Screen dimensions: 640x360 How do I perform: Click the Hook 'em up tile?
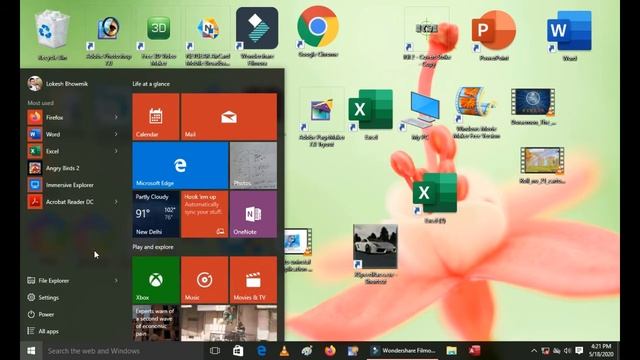(x=204, y=214)
